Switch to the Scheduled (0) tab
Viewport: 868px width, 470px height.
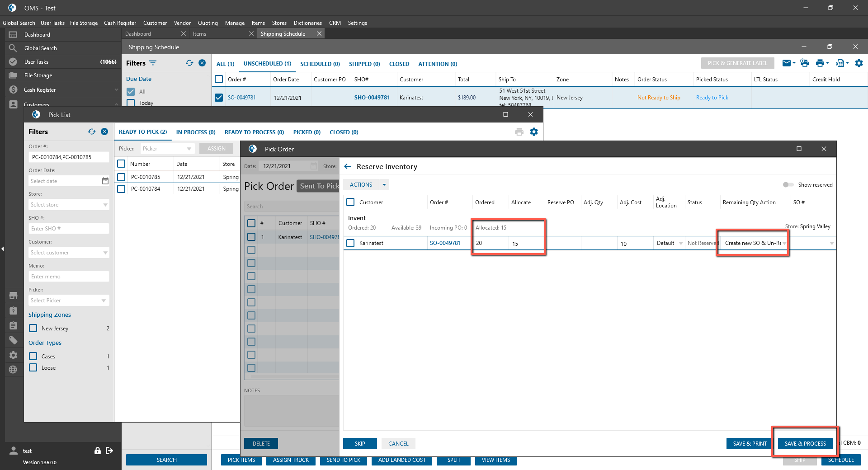[x=320, y=64]
